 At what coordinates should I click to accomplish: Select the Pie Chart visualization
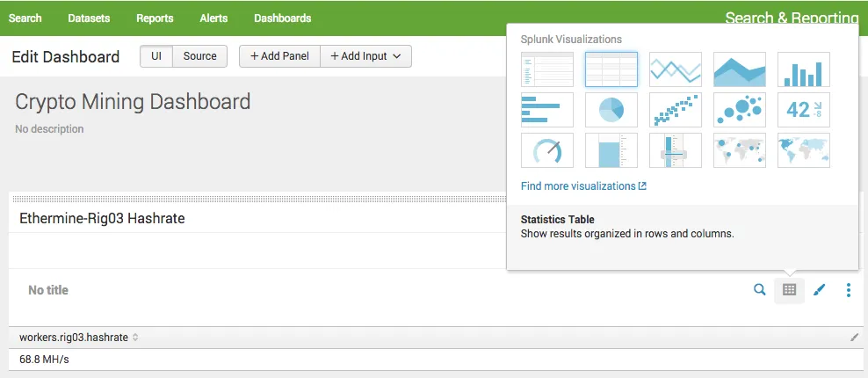click(611, 110)
